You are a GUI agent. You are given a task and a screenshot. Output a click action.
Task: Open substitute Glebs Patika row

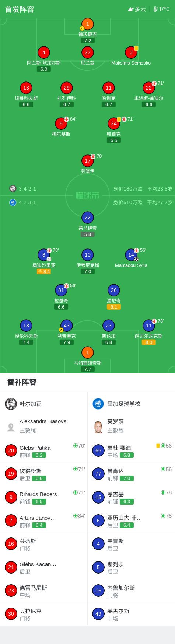[44, 450]
